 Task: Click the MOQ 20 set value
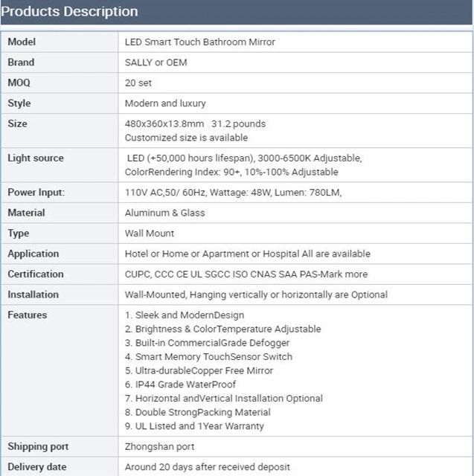138,83
